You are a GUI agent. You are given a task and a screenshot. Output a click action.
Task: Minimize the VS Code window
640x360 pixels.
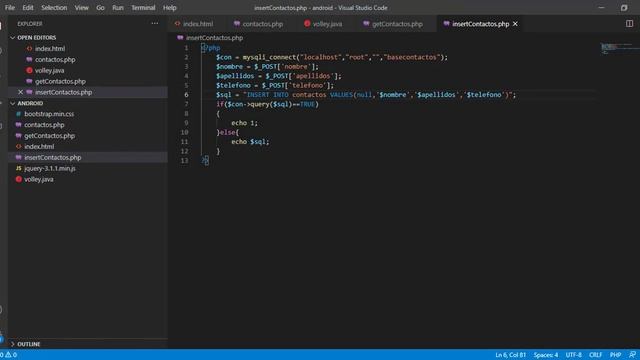(601, 8)
